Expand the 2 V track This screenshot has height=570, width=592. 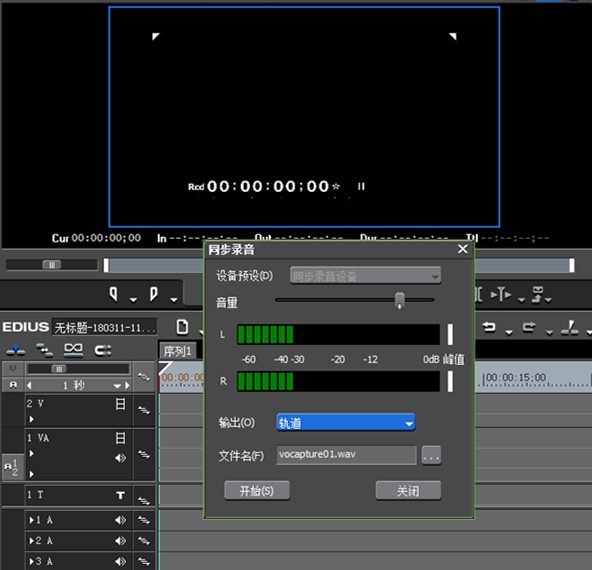point(32,419)
